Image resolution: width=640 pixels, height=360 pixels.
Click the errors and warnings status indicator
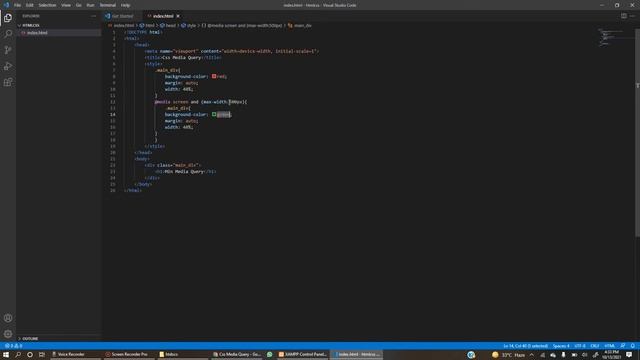click(13, 346)
